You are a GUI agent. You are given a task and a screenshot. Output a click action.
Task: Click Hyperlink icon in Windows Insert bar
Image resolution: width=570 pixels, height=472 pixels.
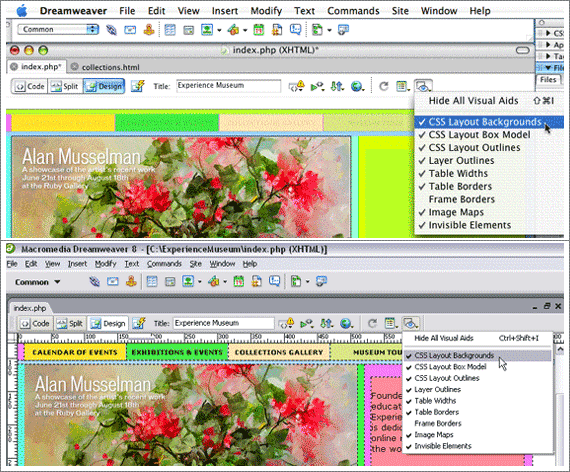click(95, 281)
